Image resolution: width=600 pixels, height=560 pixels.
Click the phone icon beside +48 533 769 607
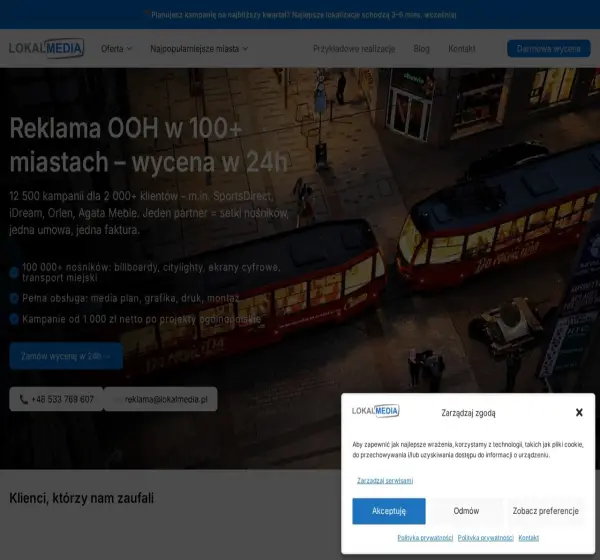coord(23,400)
